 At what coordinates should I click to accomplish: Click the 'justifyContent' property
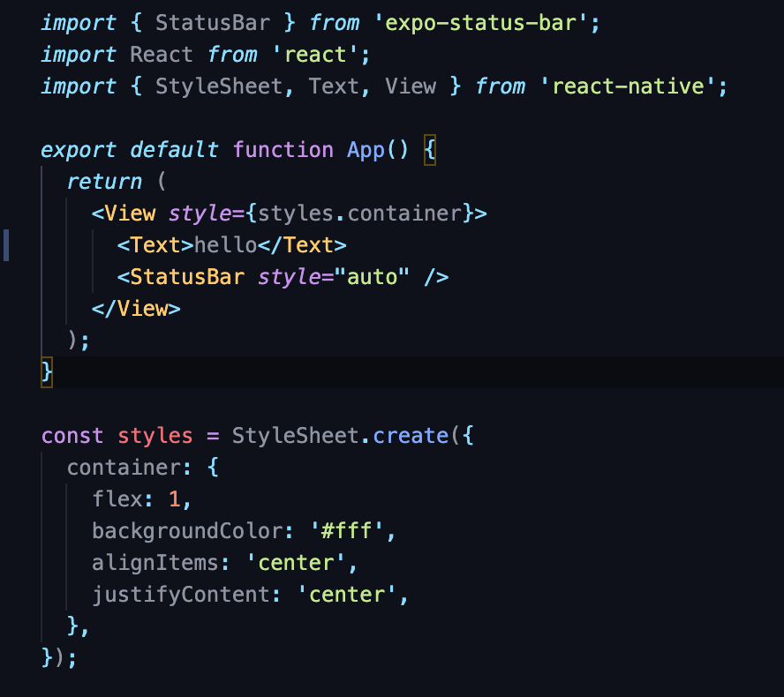point(181,595)
